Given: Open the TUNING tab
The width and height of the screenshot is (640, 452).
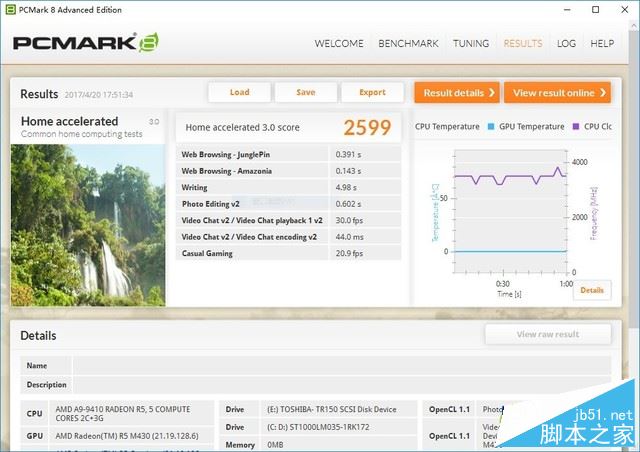Looking at the screenshot, I should (x=471, y=43).
